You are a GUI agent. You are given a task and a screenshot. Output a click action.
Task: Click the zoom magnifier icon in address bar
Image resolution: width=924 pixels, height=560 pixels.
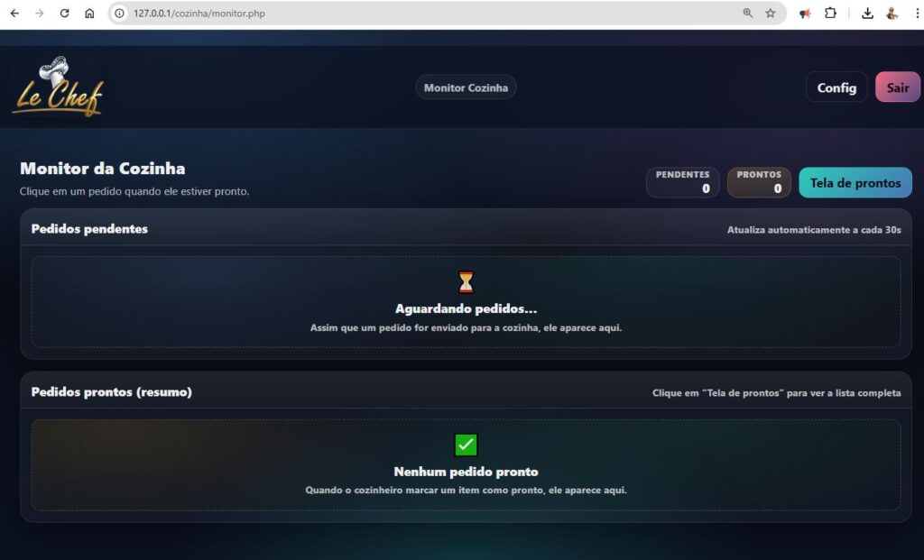748,14
